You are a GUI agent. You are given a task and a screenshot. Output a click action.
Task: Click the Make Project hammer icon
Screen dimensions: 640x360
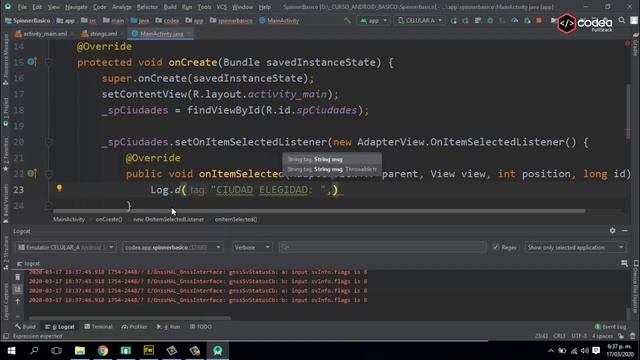coord(347,20)
